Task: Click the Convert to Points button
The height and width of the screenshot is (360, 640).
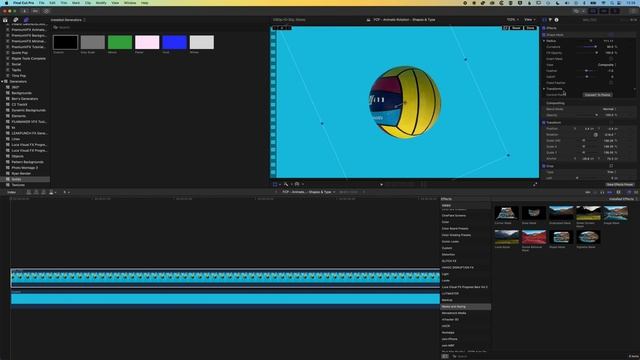Action: tap(597, 95)
